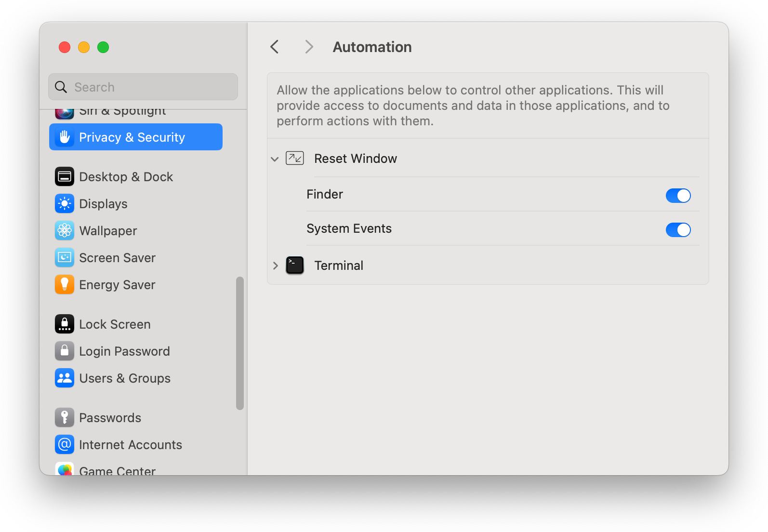
Task: Select Screen Saver in the sidebar
Action: tap(136, 258)
